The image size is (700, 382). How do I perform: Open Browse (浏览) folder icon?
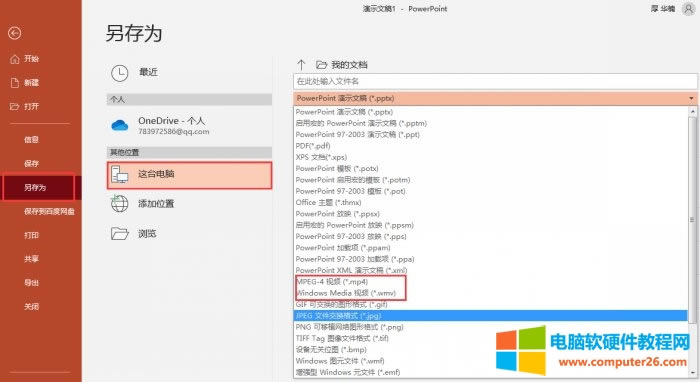pyautogui.click(x=120, y=233)
